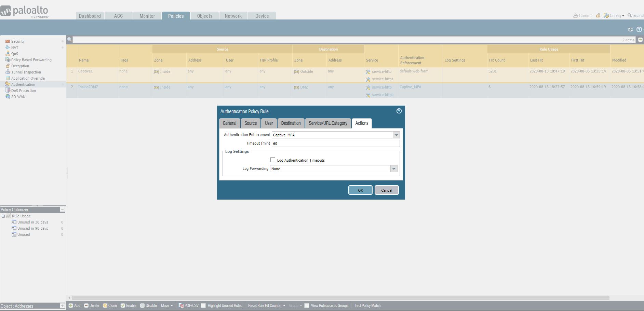Open DoS Protection policies in the sidebar
The width and height of the screenshot is (644, 311).
pos(23,91)
